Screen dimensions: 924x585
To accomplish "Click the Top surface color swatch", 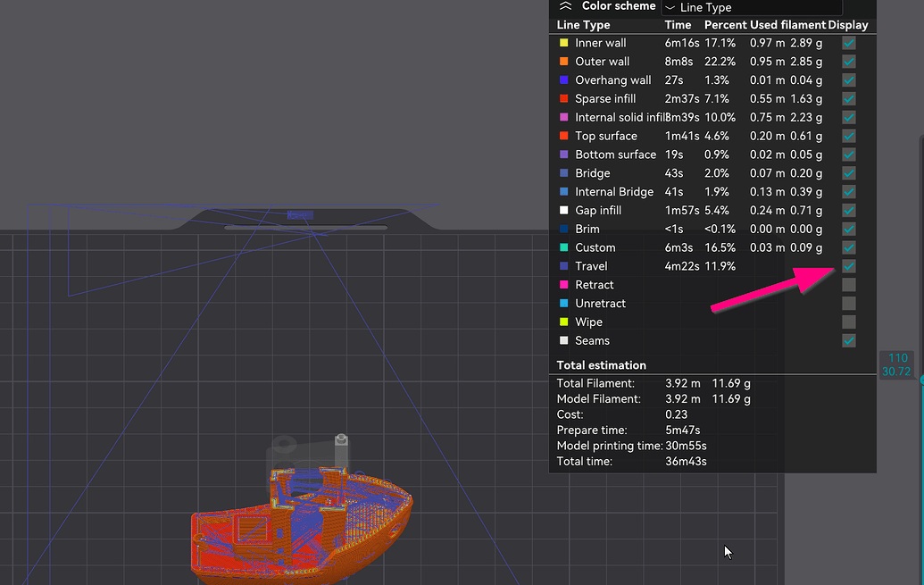I will (x=564, y=136).
